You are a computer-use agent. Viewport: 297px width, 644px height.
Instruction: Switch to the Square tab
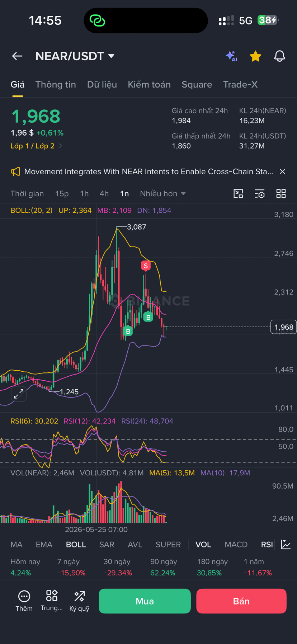pos(197,84)
